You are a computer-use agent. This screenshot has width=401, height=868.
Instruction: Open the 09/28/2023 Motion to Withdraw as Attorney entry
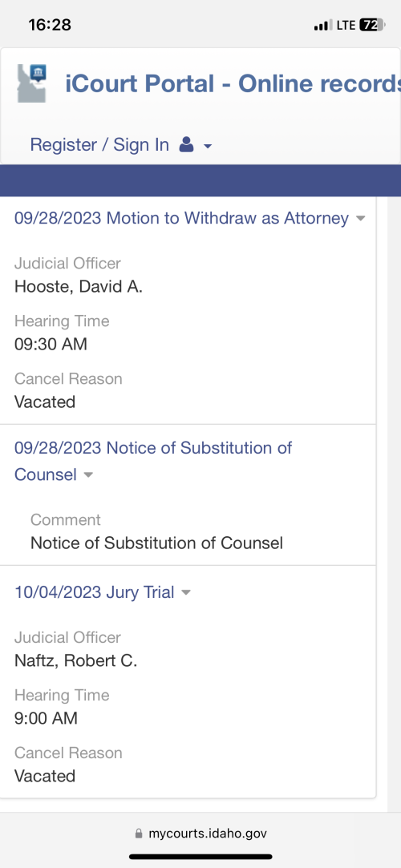tap(181, 218)
